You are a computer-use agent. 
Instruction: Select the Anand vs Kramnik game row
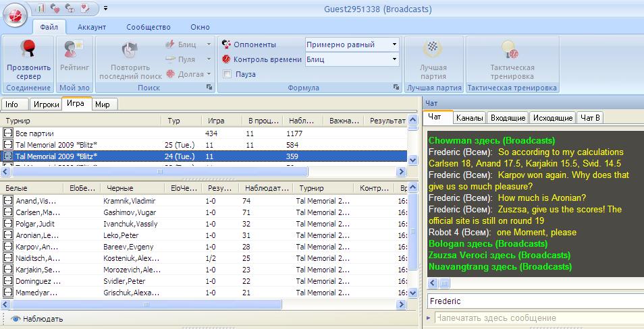click(x=101, y=201)
